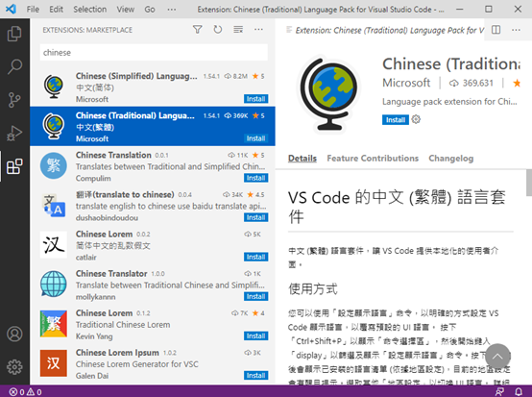Open the Accounts menu icon
Image resolution: width=532 pixels, height=397 pixels.
14,334
